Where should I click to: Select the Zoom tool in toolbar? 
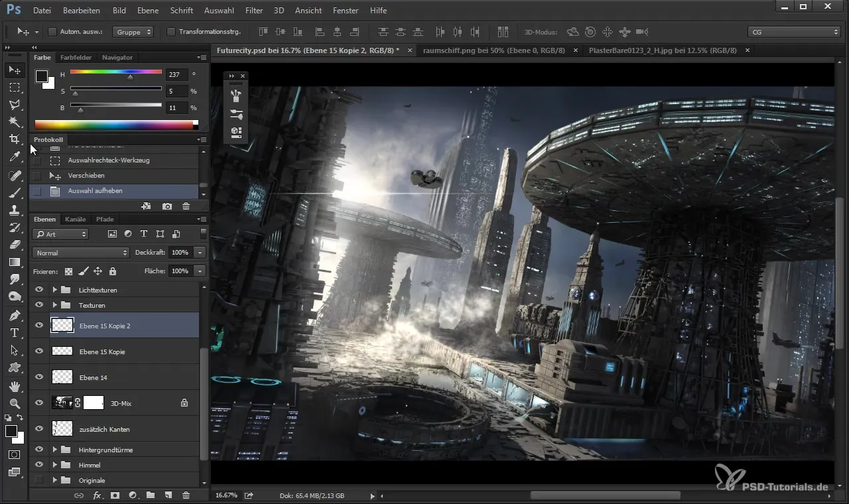(x=15, y=403)
